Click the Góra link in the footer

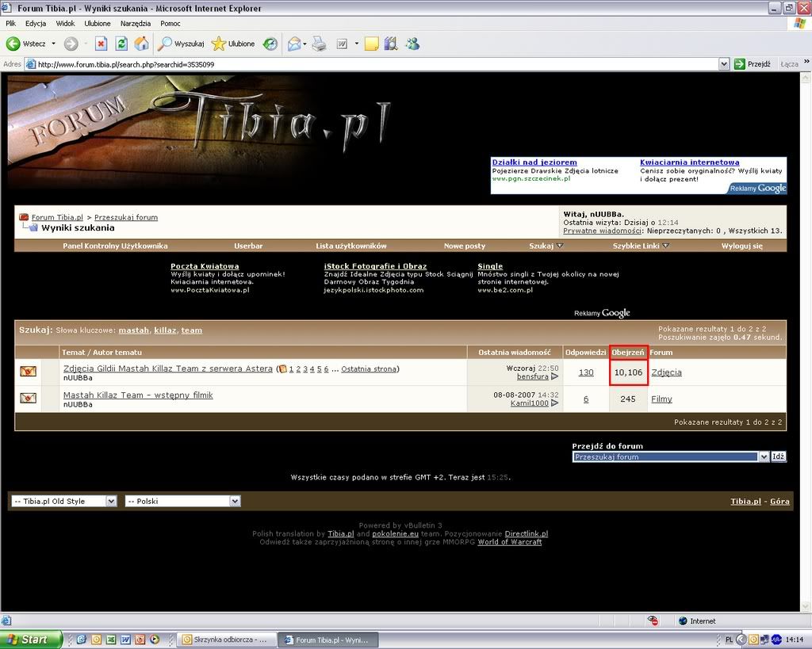coord(779,501)
